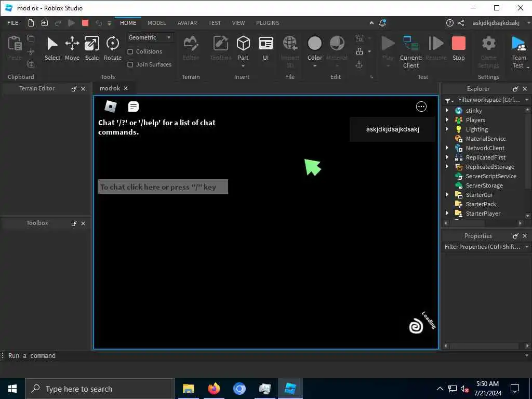Open the help question mark icon

point(449,23)
